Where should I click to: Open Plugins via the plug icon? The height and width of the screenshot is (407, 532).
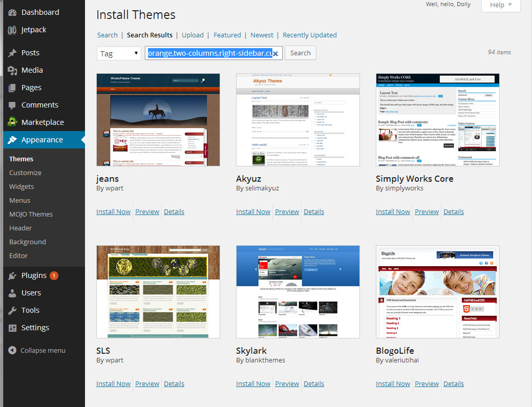click(x=12, y=275)
